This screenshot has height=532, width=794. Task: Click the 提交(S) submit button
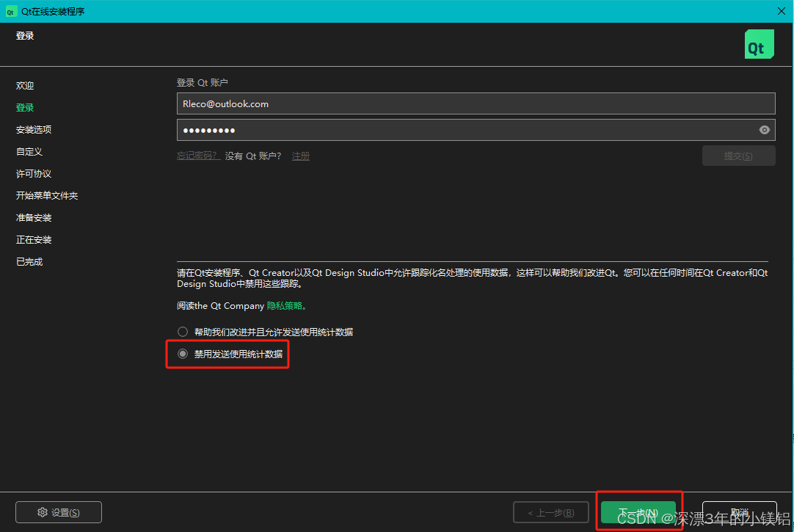[x=738, y=156]
